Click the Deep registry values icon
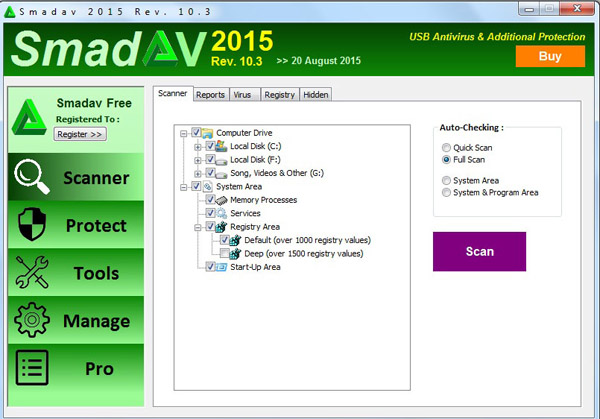The width and height of the screenshot is (600, 419). (x=235, y=254)
